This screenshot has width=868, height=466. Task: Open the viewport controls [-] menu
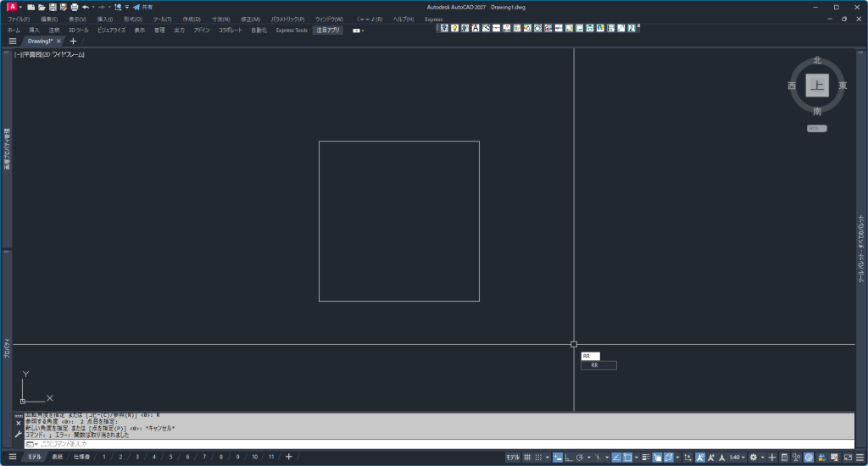[18, 54]
